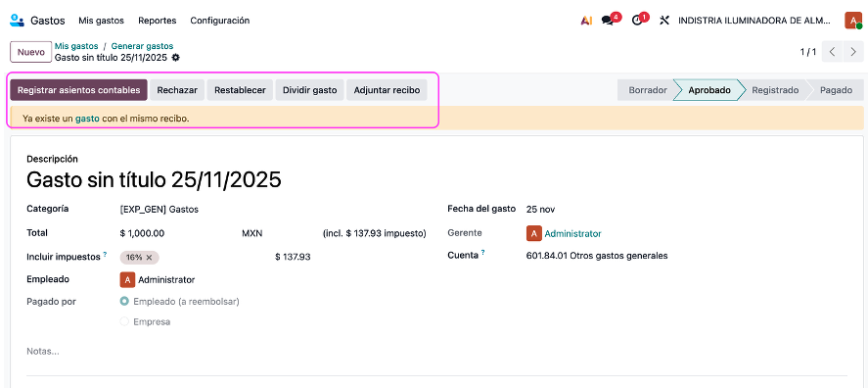The image size is (868, 388).
Task: Click text (incl. $ 137.93 impuesto)
Action: [375, 233]
